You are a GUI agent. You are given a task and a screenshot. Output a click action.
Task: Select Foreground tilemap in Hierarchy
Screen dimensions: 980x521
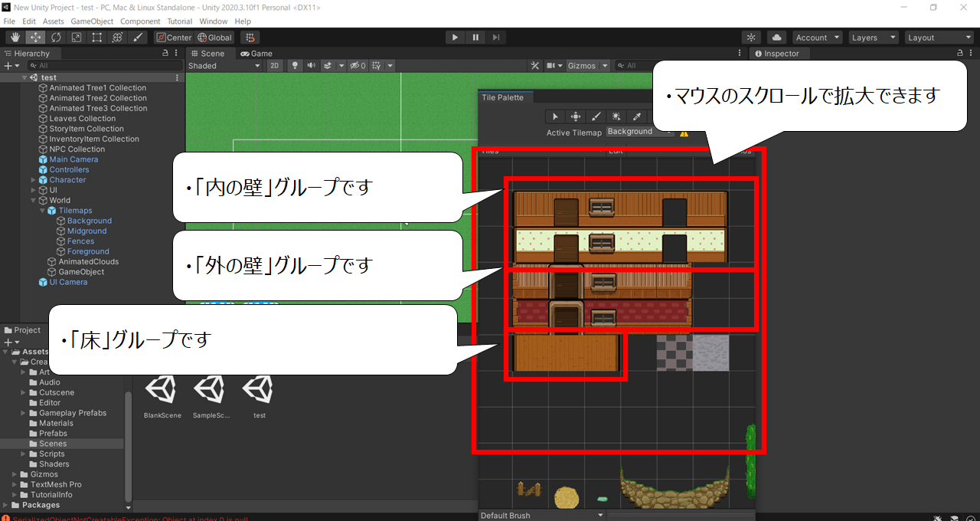pos(88,251)
